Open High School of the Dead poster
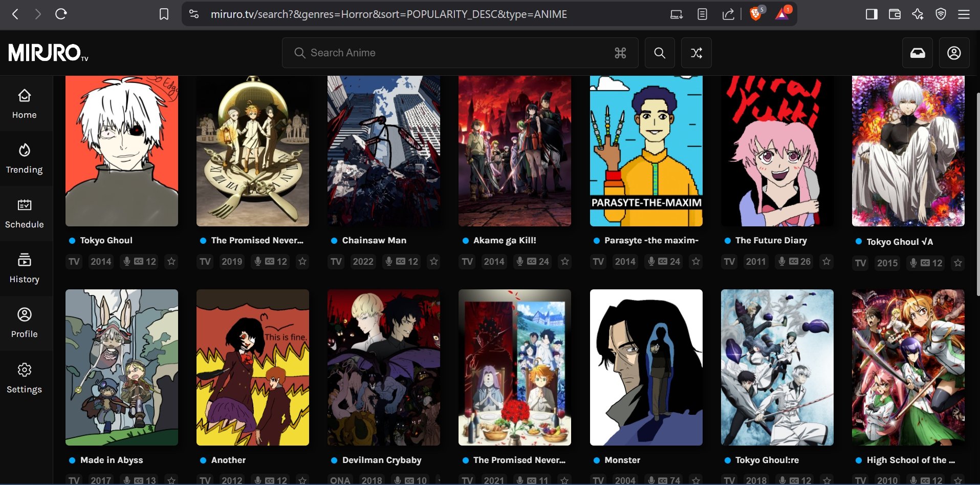The image size is (980, 485). click(908, 367)
